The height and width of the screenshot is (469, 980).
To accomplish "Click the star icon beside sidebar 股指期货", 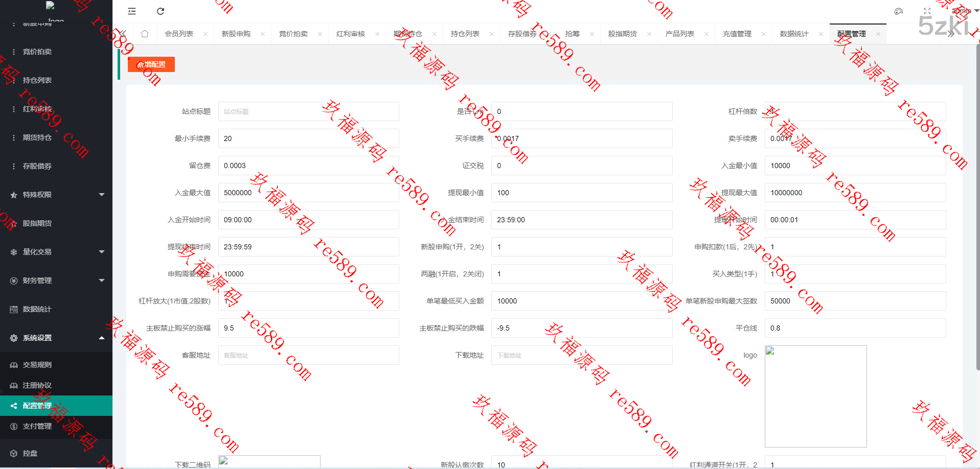I will pos(14,223).
